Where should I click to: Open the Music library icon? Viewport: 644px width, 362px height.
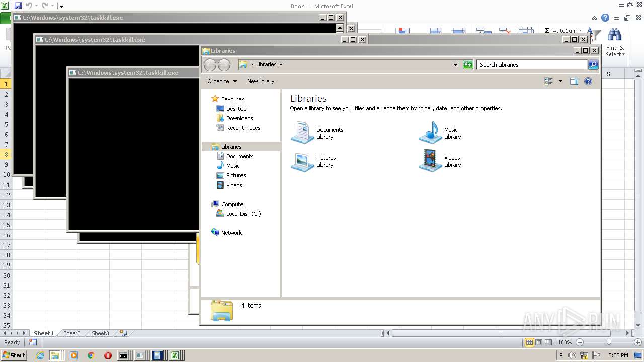pos(430,133)
